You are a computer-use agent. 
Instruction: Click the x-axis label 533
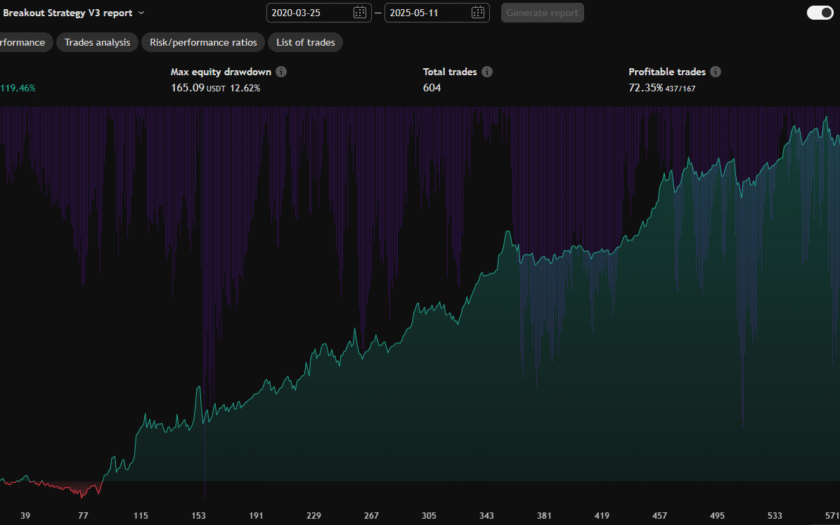point(775,516)
